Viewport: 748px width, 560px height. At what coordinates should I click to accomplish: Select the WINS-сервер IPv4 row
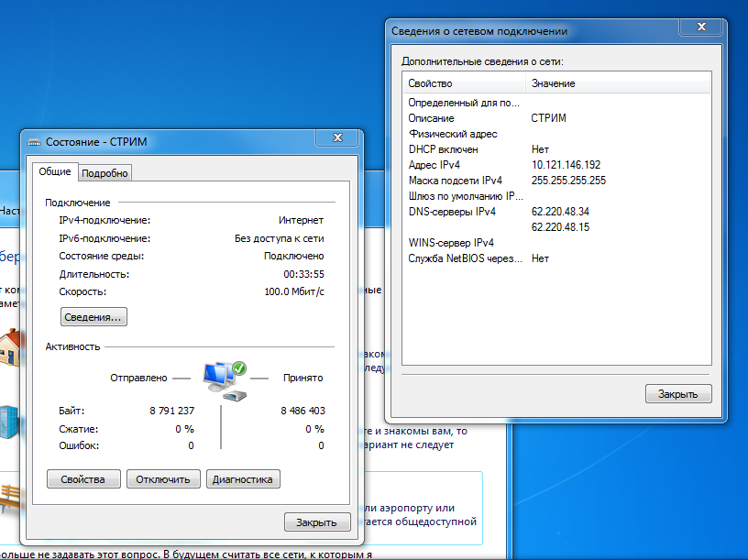556,243
